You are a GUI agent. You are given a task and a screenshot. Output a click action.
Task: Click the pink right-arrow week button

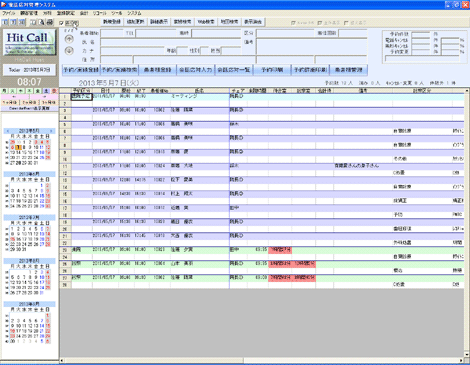point(44,97)
